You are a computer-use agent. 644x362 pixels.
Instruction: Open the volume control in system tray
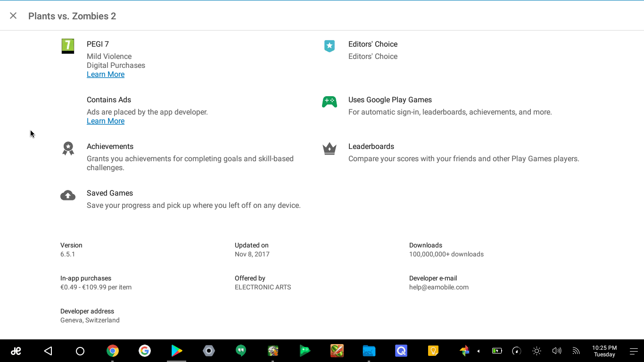556,351
